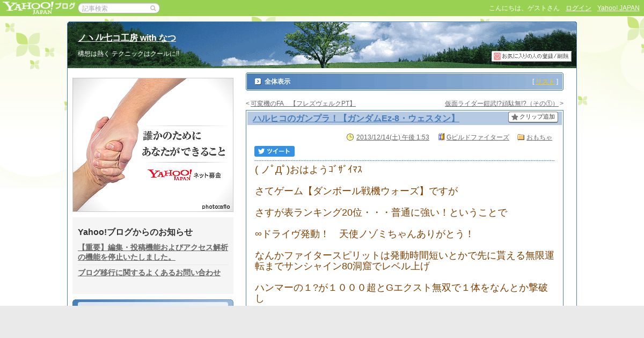
Task: Open the Gビルドファイターズ category link
Action: point(478,137)
